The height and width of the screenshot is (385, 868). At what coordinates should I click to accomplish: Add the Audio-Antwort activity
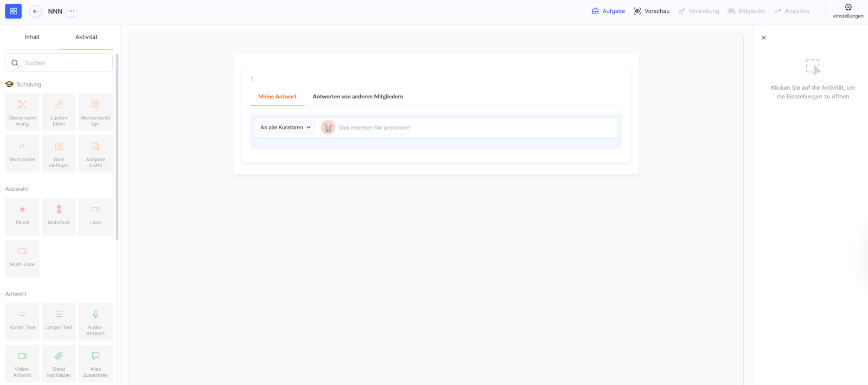click(x=95, y=321)
